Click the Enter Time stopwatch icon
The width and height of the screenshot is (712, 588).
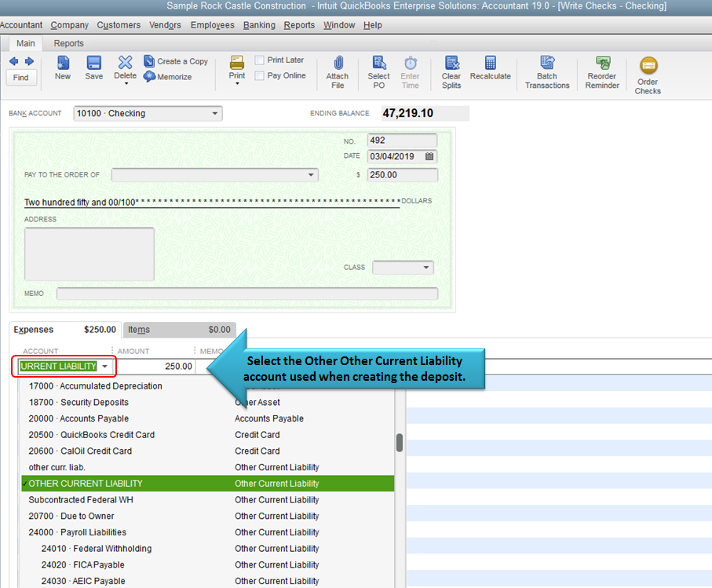pyautogui.click(x=411, y=63)
